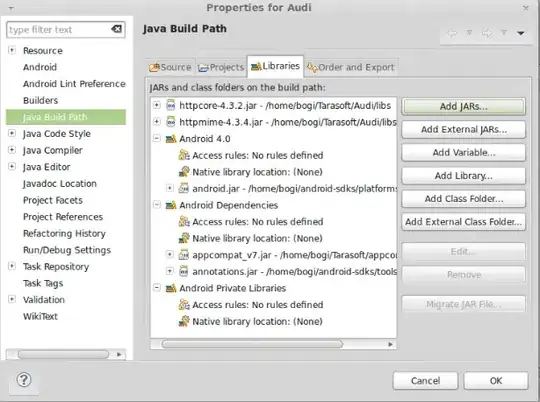Collapse the Android 4.0 tree node
The width and height of the screenshot is (540, 402).
point(157,138)
